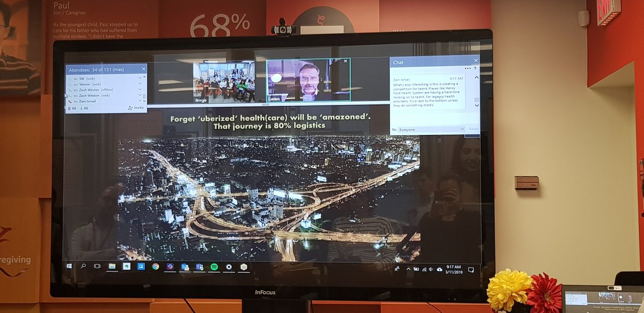Open Slack from the taskbar
Image resolution: width=644 pixels, height=313 pixels.
(x=170, y=266)
